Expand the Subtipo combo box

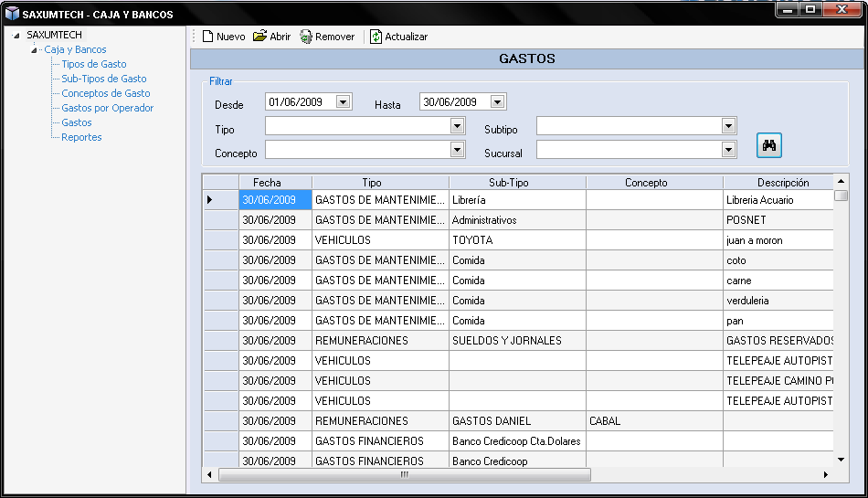tap(728, 126)
